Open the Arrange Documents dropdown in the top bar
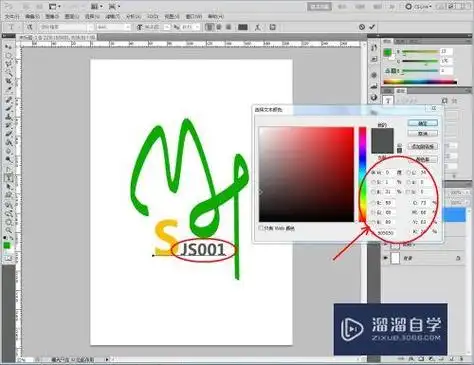 tap(97, 6)
